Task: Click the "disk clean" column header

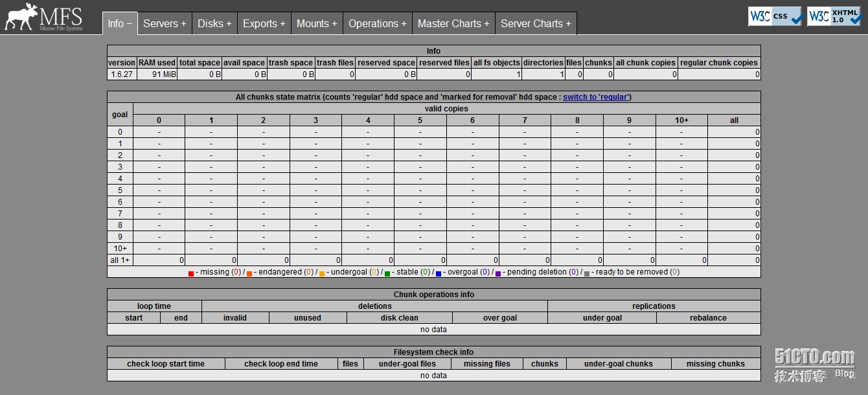Action: point(400,318)
